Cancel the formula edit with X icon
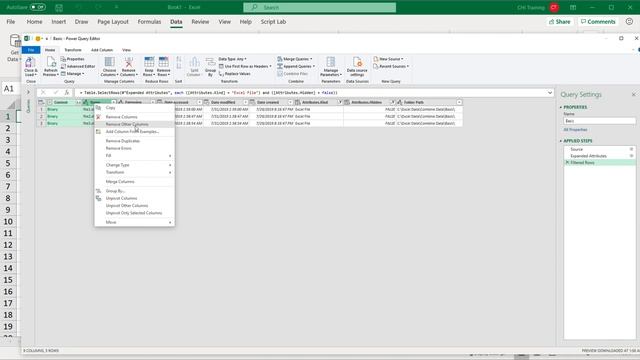The height and width of the screenshot is (360, 640). [x=43, y=93]
